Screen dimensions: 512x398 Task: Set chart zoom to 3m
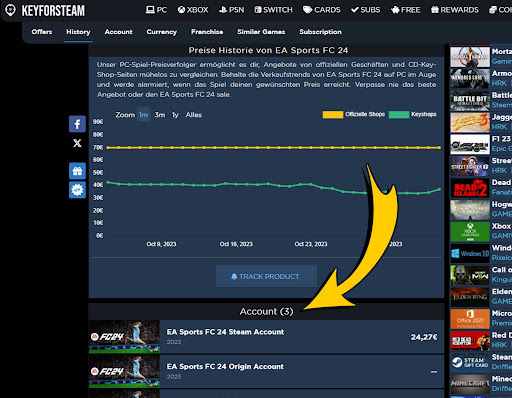(x=160, y=115)
